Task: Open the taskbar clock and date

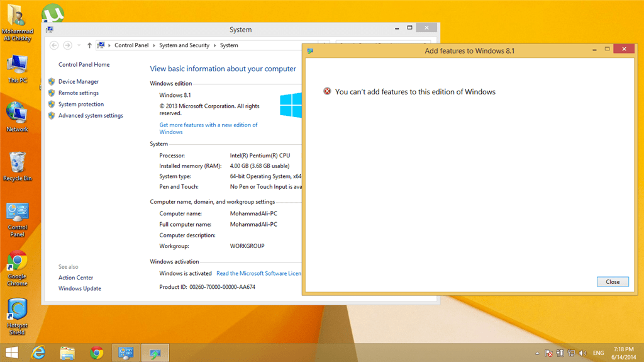Action: pyautogui.click(x=623, y=353)
